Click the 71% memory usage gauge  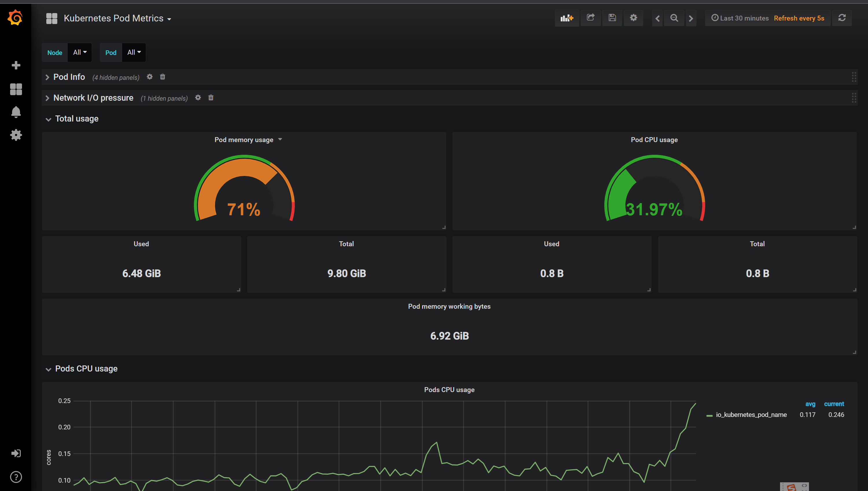[244, 187]
